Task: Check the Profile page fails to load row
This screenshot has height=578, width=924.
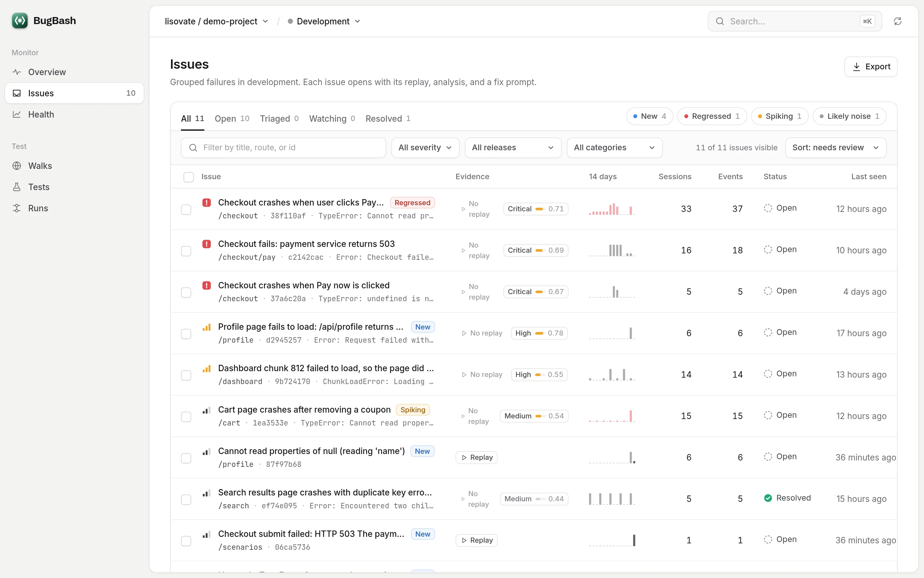Action: pyautogui.click(x=186, y=334)
